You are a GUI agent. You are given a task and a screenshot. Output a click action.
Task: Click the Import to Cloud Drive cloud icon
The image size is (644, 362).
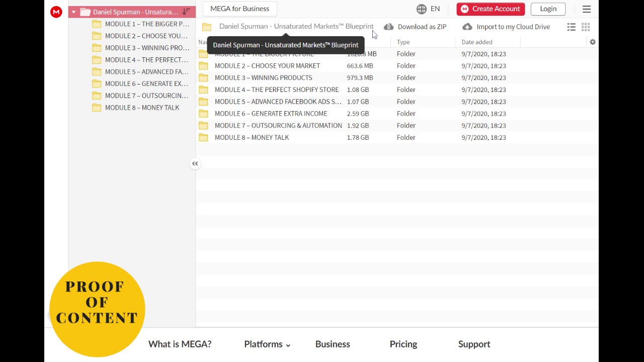tap(467, 27)
